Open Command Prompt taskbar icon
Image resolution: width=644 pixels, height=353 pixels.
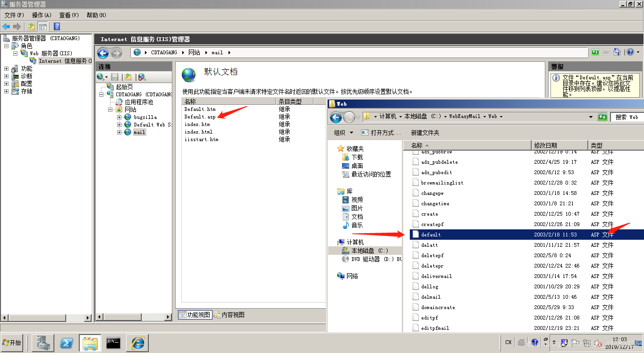coord(113,343)
